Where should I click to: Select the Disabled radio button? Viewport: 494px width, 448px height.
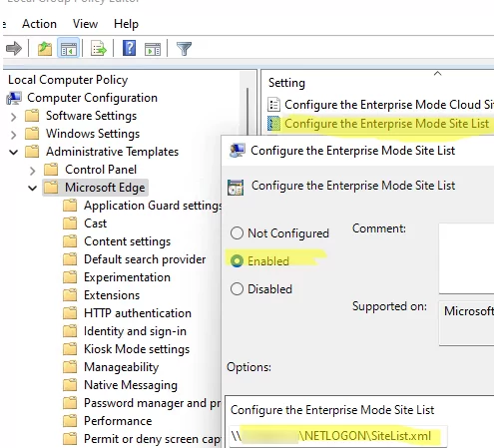coord(237,289)
